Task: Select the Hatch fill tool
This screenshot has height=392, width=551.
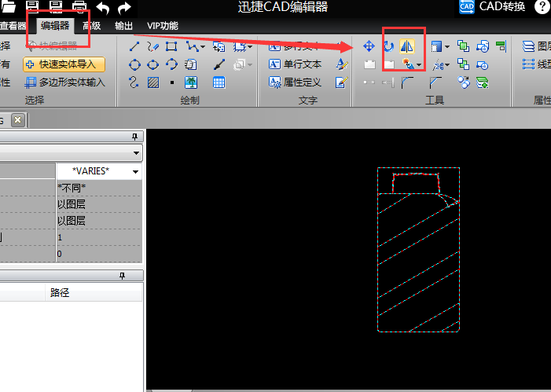Action: 153,82
